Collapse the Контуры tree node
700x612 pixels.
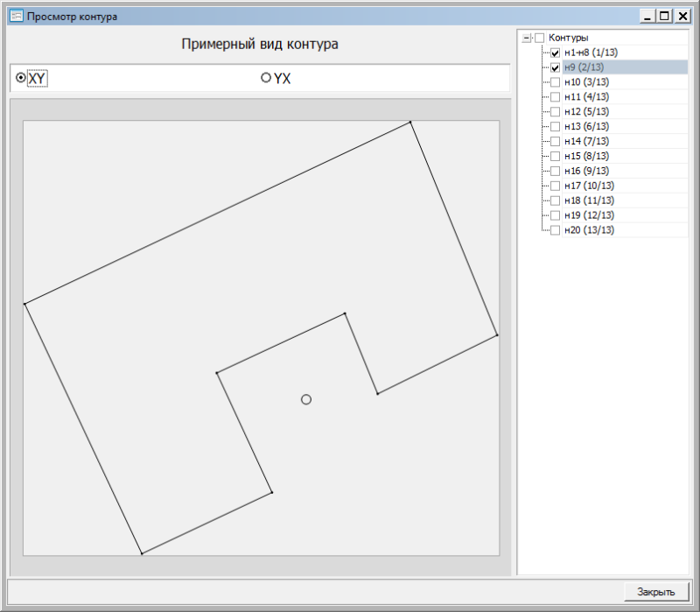tap(526, 39)
